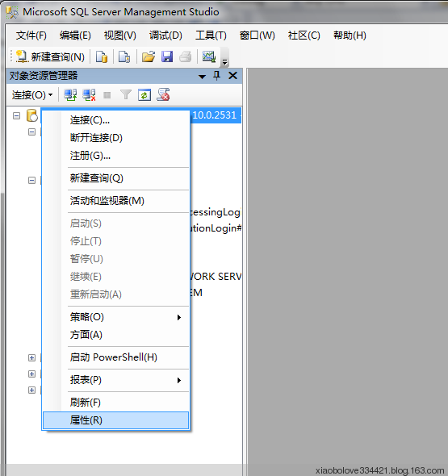Open the 策略(O) submenu
This screenshot has width=448, height=476.
(115, 317)
